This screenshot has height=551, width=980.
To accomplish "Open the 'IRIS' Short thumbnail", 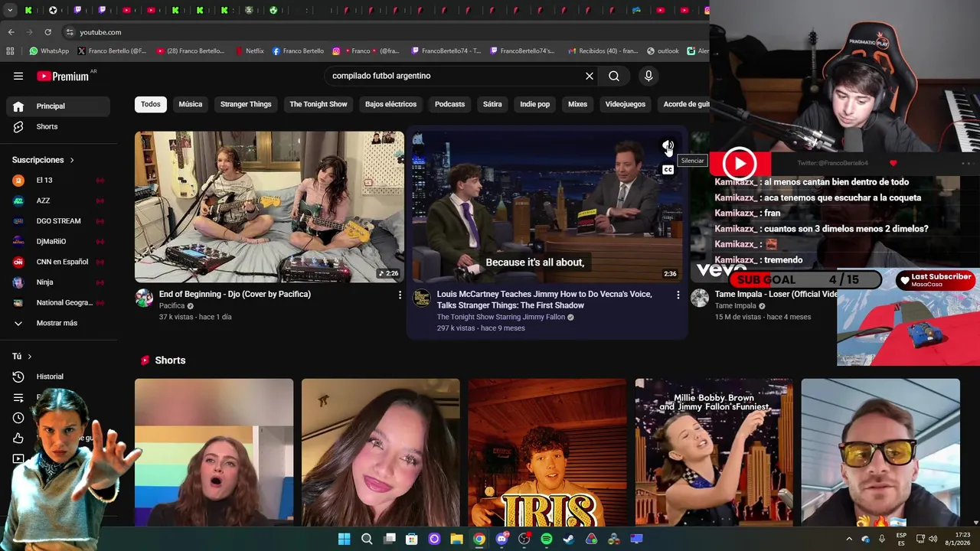I will [x=547, y=452].
